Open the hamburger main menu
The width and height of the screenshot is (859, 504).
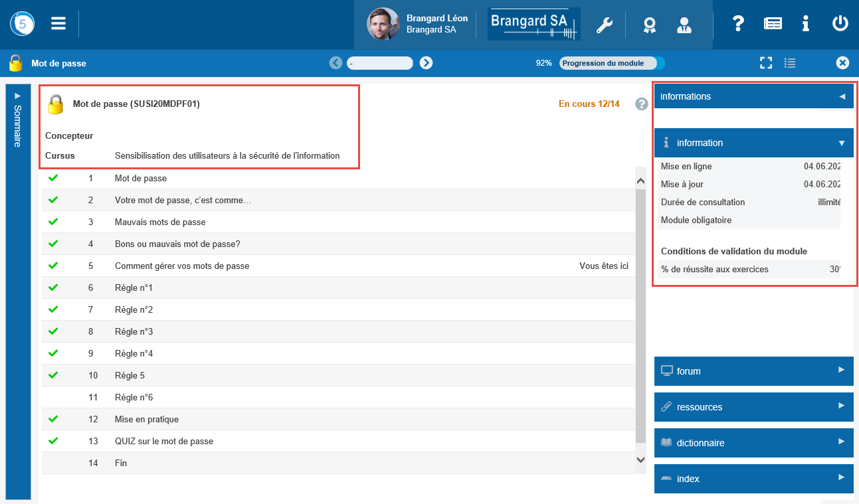58,24
